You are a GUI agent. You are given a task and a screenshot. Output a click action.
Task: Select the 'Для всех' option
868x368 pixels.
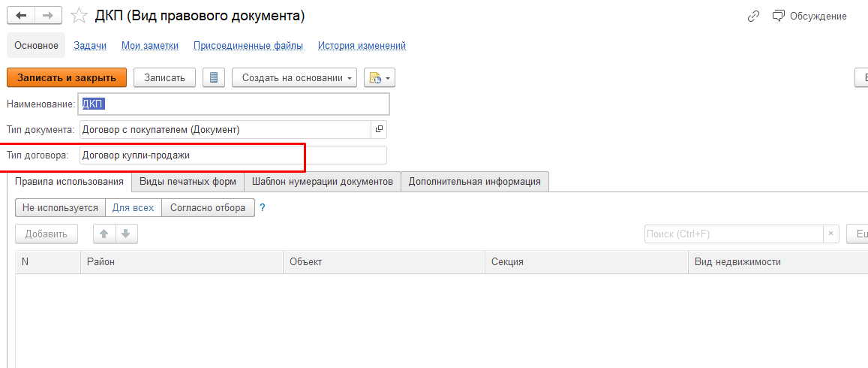(133, 207)
